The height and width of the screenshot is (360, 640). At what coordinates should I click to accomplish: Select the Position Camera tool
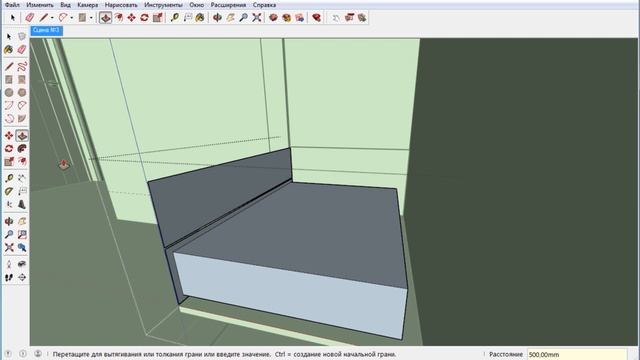tap(9, 264)
